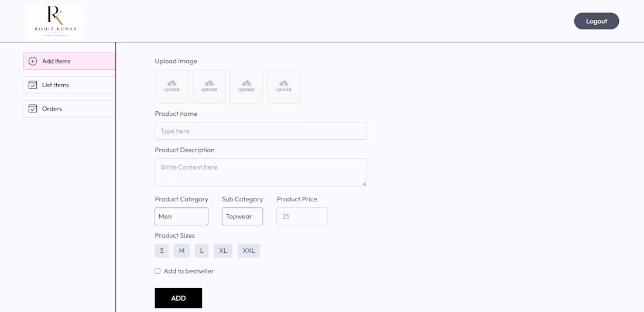Screen dimensions: 644x312
Task: Open the Product Category dropdown showing Men
Action: coord(181,217)
